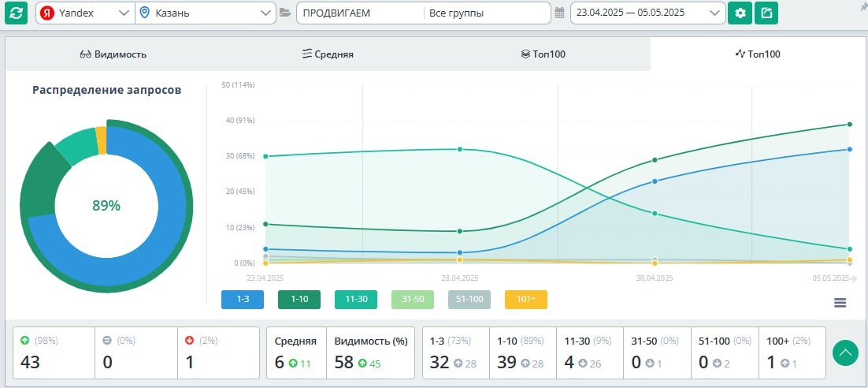Click the dropped positions count 1

pos(189,363)
